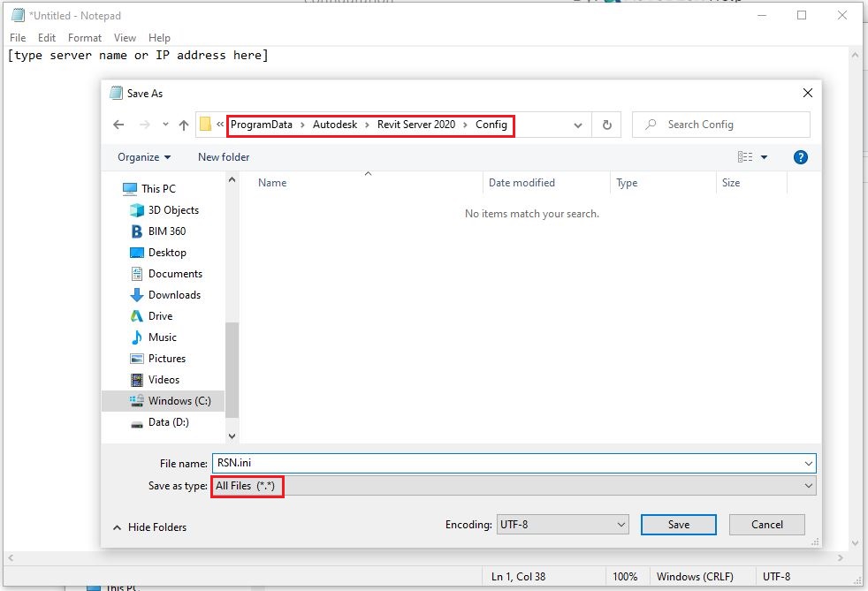Open the Save As help icon

click(x=800, y=157)
